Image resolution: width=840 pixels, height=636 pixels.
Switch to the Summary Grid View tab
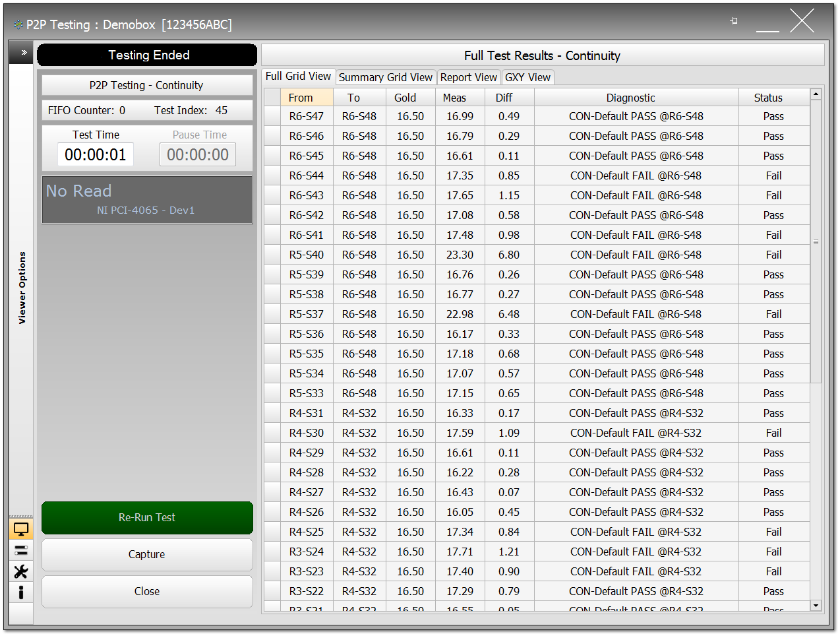(385, 77)
